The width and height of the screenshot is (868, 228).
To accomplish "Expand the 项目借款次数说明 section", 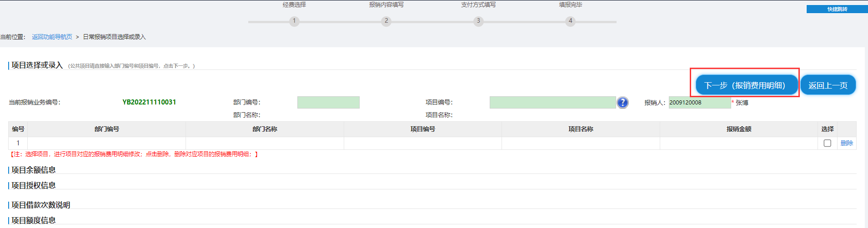I will pyautogui.click(x=40, y=205).
